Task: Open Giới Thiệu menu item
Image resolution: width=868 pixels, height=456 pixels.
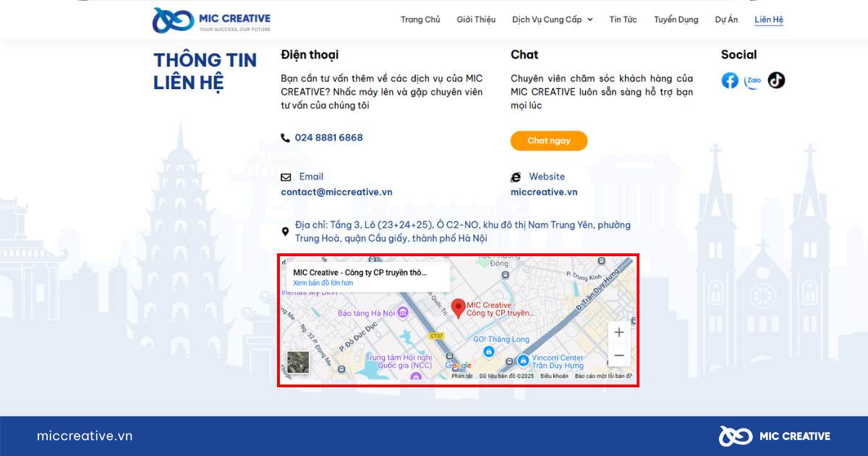Action: click(476, 20)
